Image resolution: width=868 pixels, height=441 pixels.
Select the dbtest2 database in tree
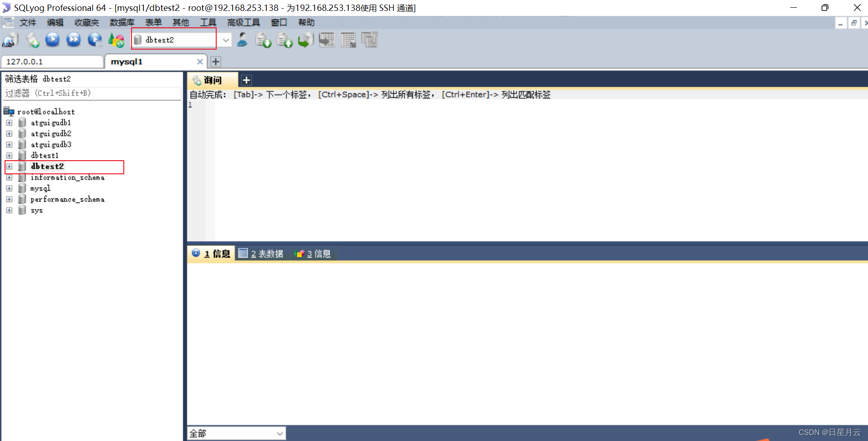(47, 167)
